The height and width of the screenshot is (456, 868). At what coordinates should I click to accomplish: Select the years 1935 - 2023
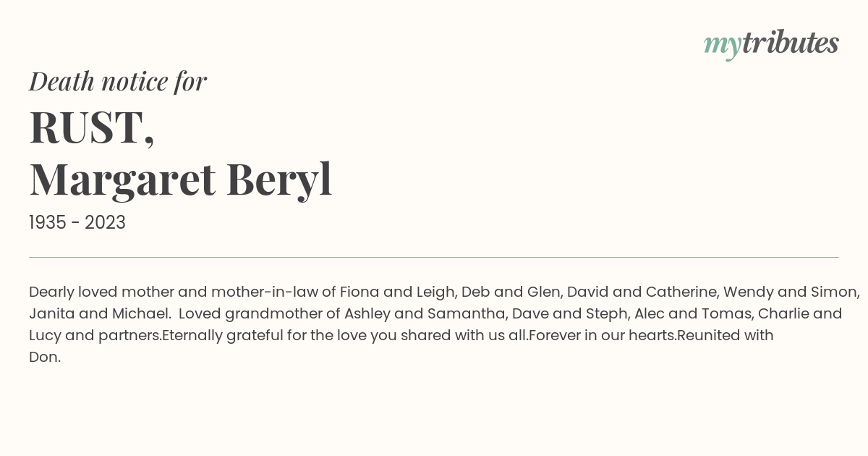(77, 223)
